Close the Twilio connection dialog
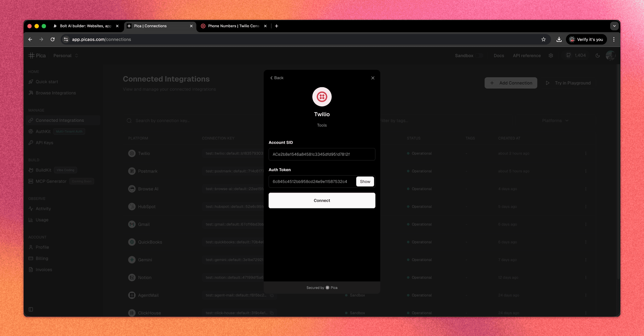The width and height of the screenshot is (644, 336). [373, 78]
